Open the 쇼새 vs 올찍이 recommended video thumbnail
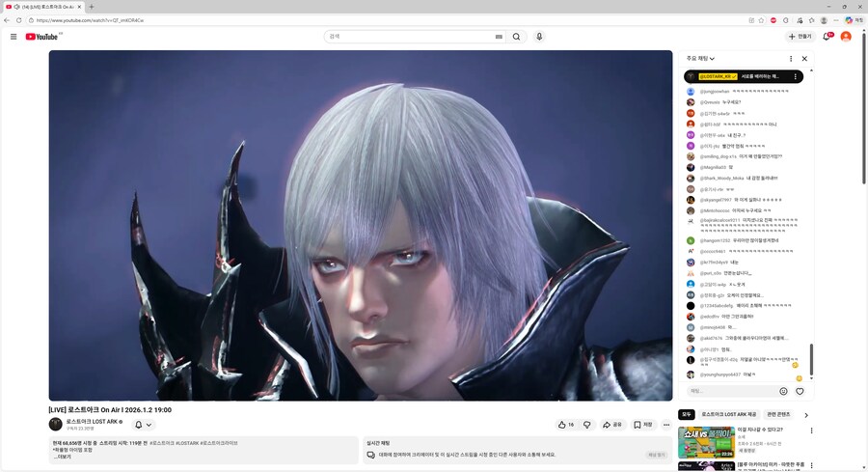This screenshot has height=472, width=868. 706,442
